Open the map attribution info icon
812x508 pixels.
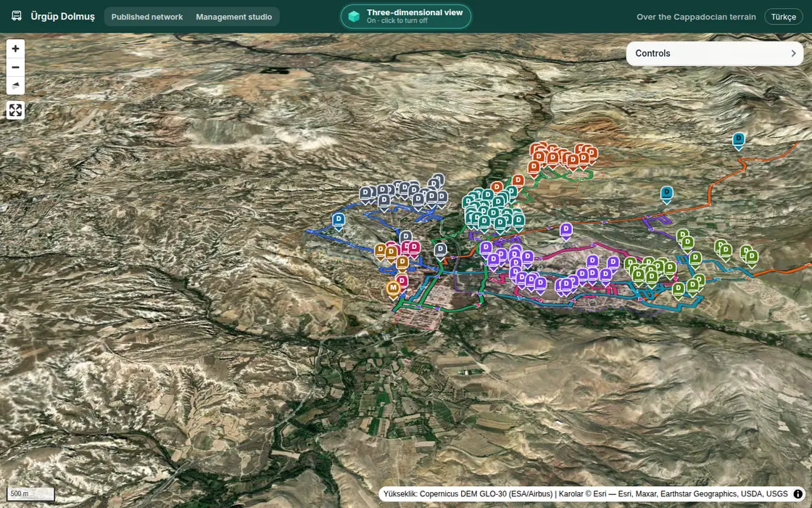798,494
